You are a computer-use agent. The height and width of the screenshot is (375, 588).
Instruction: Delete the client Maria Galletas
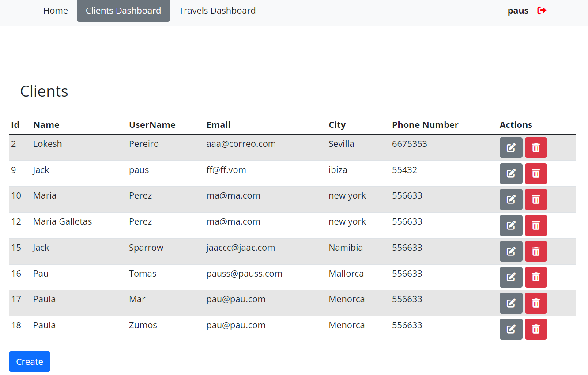535,225
